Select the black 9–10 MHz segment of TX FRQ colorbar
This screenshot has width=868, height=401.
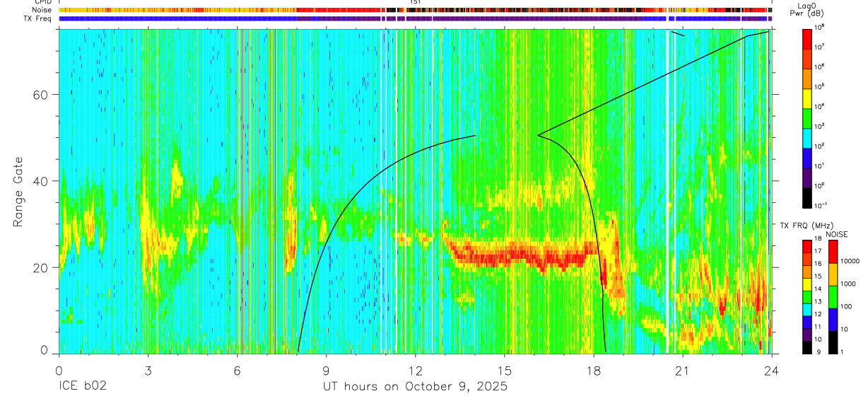pyautogui.click(x=808, y=347)
